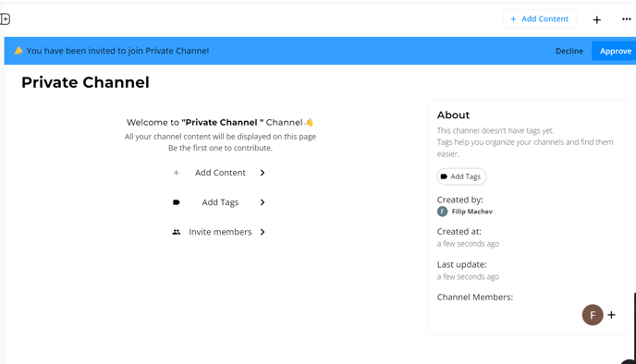Collapse the sidebar using the arrow icon

pyautogui.click(x=5, y=19)
